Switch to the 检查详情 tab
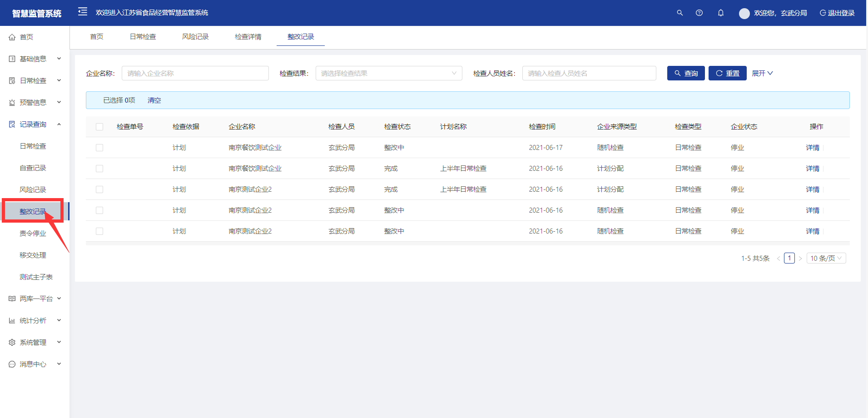This screenshot has width=868, height=418. 248,37
